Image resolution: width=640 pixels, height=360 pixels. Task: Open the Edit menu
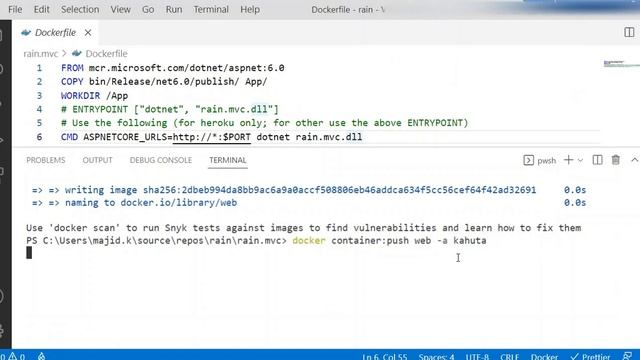pyautogui.click(x=41, y=9)
